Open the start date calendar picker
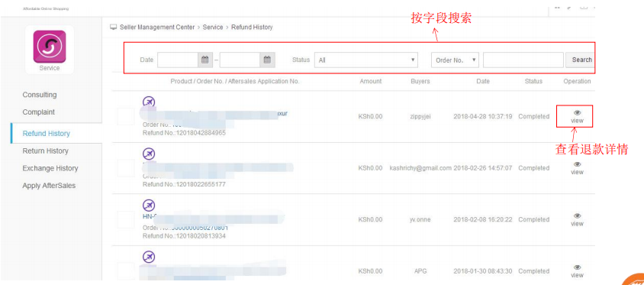 click(x=205, y=60)
